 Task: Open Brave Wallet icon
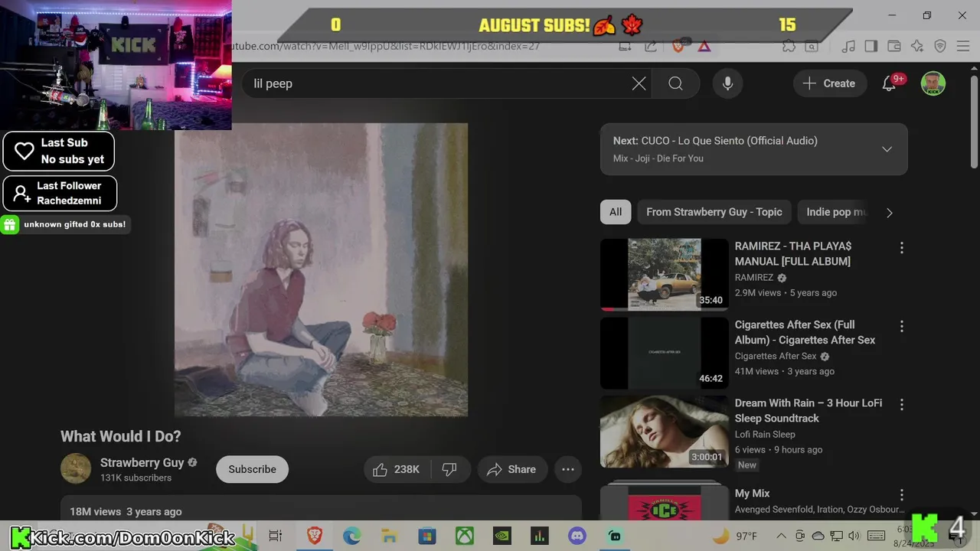[x=893, y=46]
